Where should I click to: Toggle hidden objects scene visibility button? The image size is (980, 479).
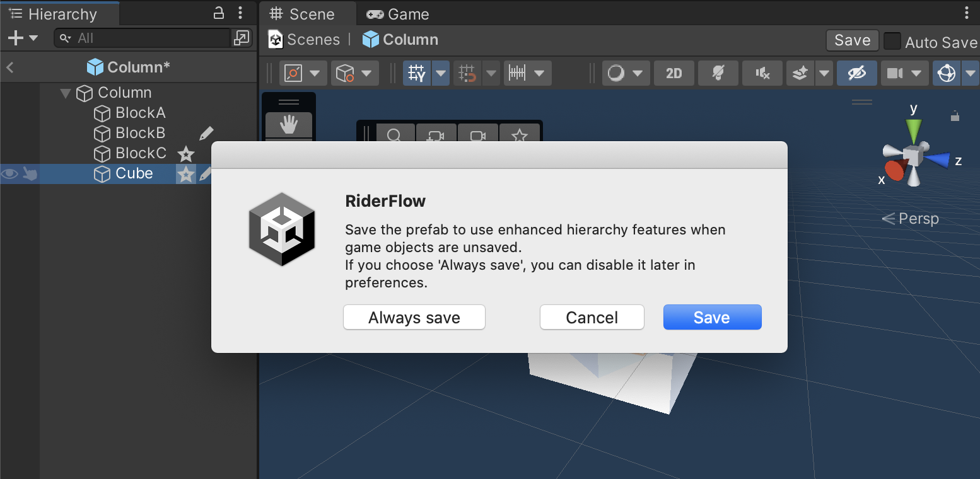coord(856,73)
